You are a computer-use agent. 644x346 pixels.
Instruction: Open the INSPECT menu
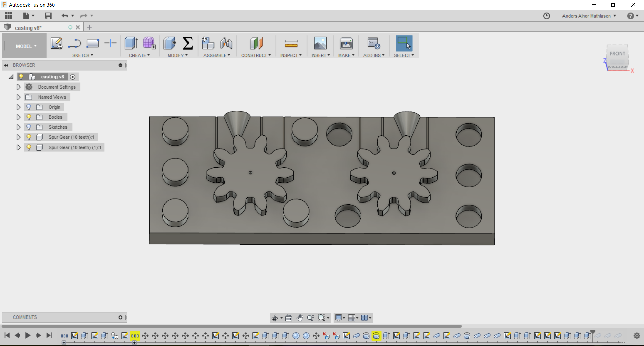(x=291, y=55)
